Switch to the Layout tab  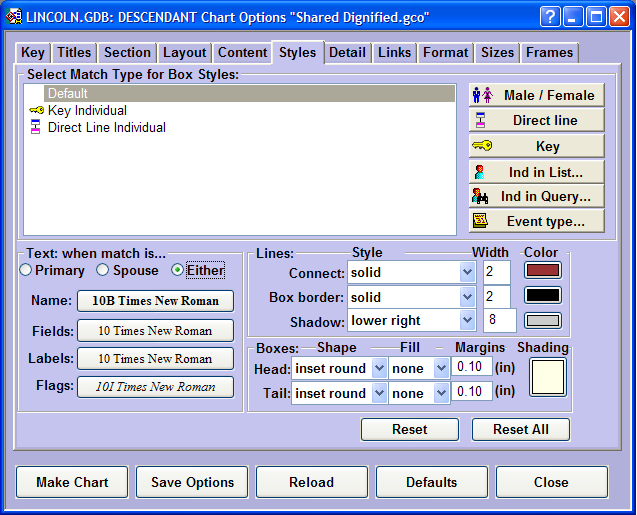[x=185, y=53]
